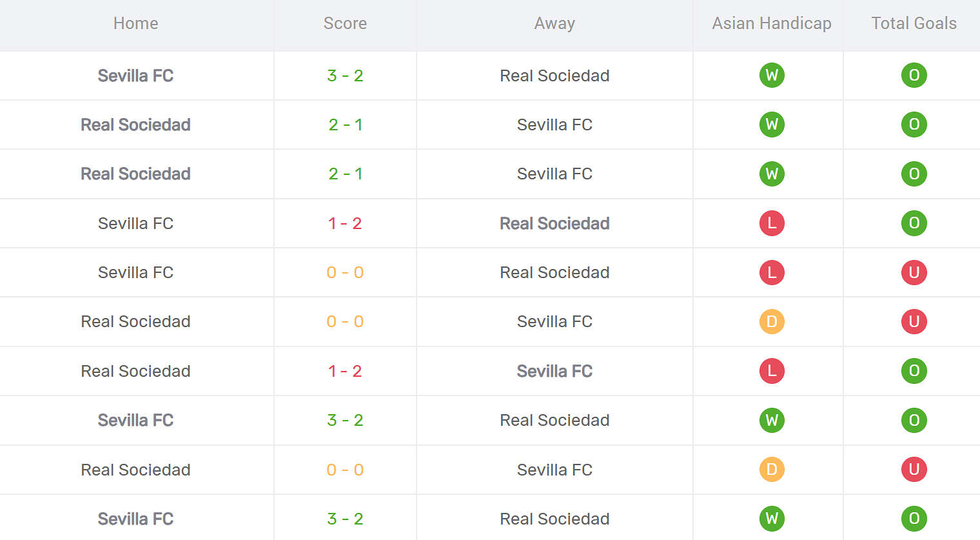Screen dimensions: 980x540
Task: Click the W handicap badge in the bottom match row
Action: 772,519
